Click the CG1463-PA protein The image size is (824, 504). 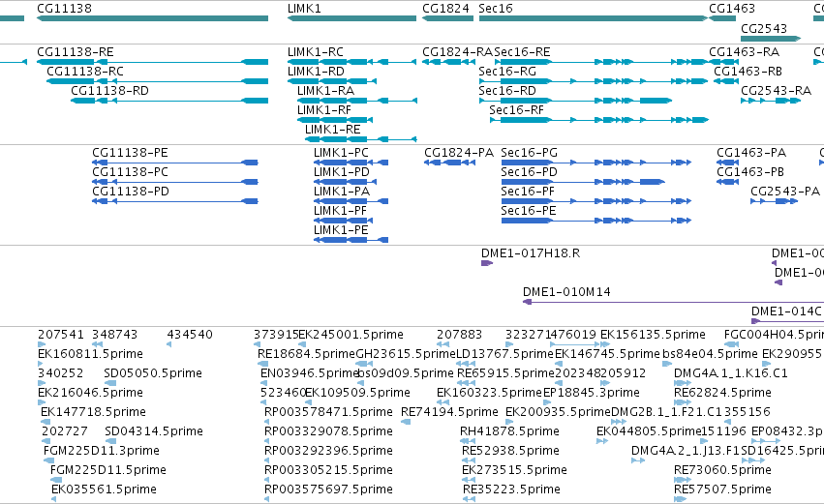pos(751,153)
